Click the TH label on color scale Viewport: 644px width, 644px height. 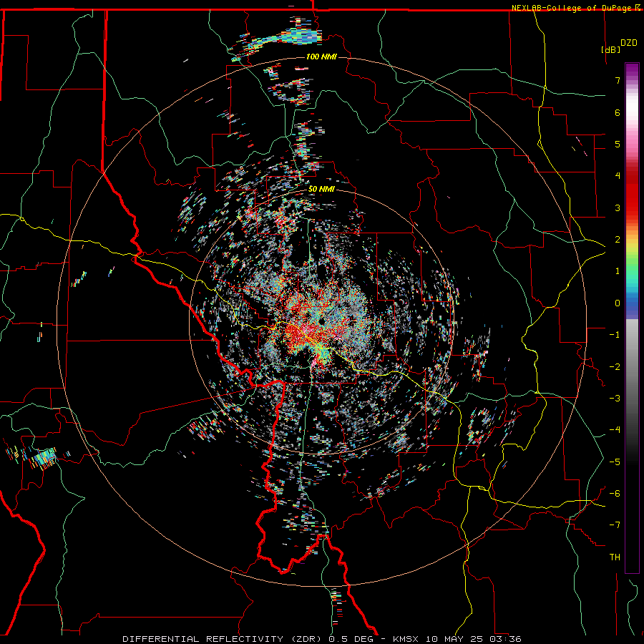(x=615, y=557)
